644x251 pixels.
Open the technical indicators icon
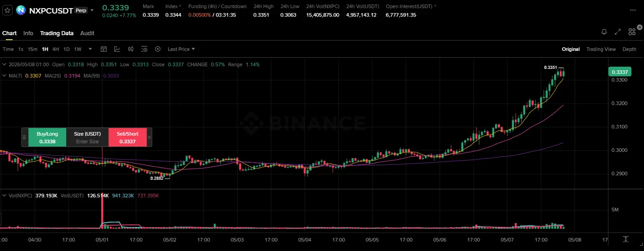pos(117,49)
